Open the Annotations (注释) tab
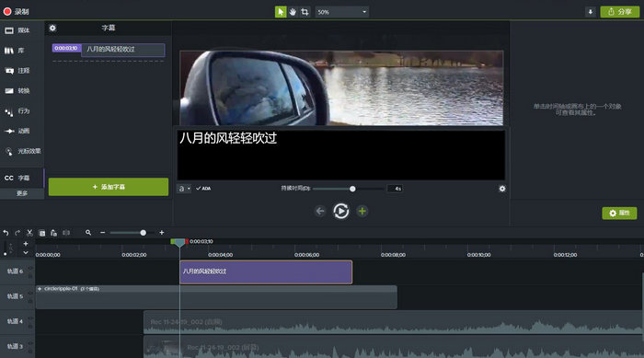The width and height of the screenshot is (644, 358). click(17, 71)
